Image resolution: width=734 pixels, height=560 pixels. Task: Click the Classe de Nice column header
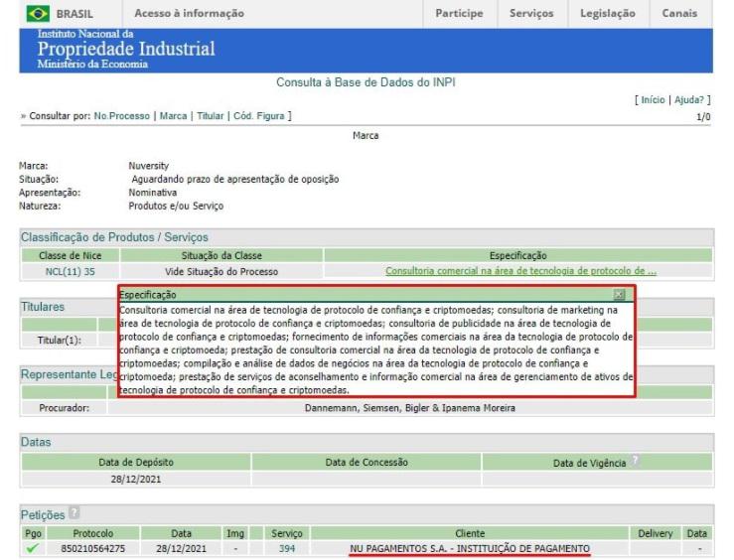pos(71,255)
